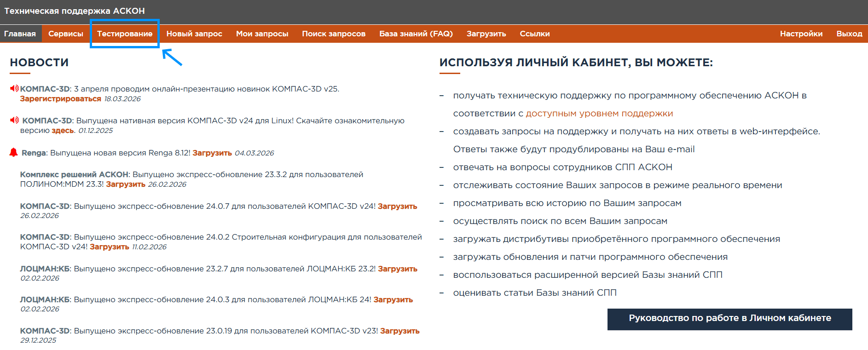Log out using the Выход link
This screenshot has width=868, height=350.
(849, 34)
